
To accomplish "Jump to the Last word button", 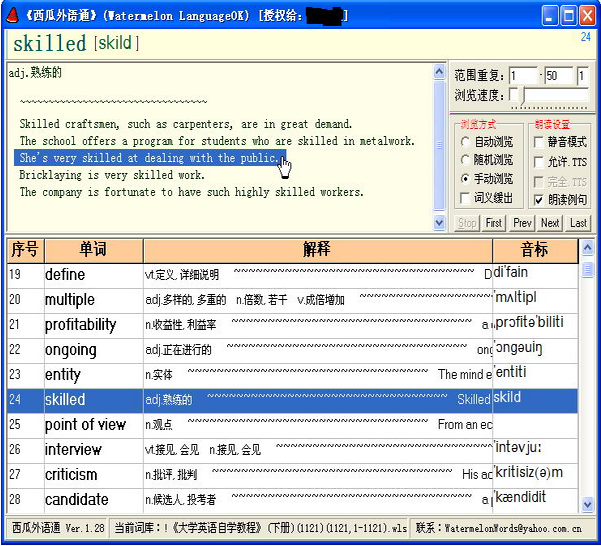I will pyautogui.click(x=578, y=223).
